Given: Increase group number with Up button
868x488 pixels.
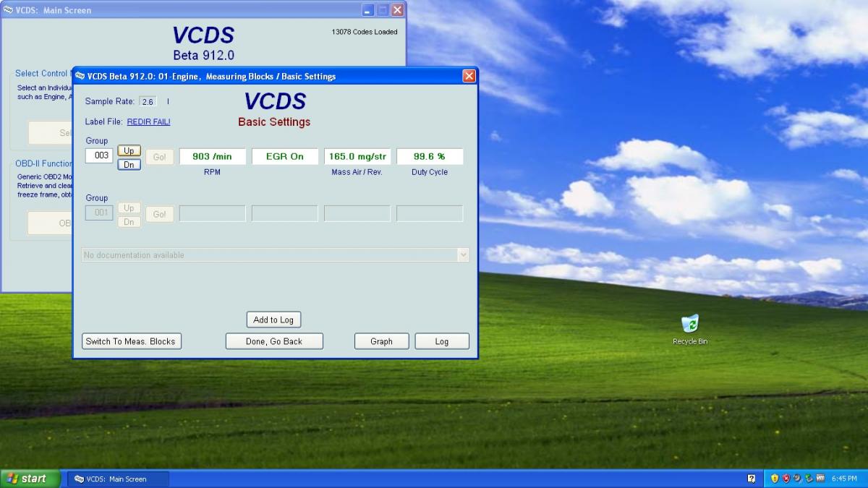Looking at the screenshot, I should (129, 151).
